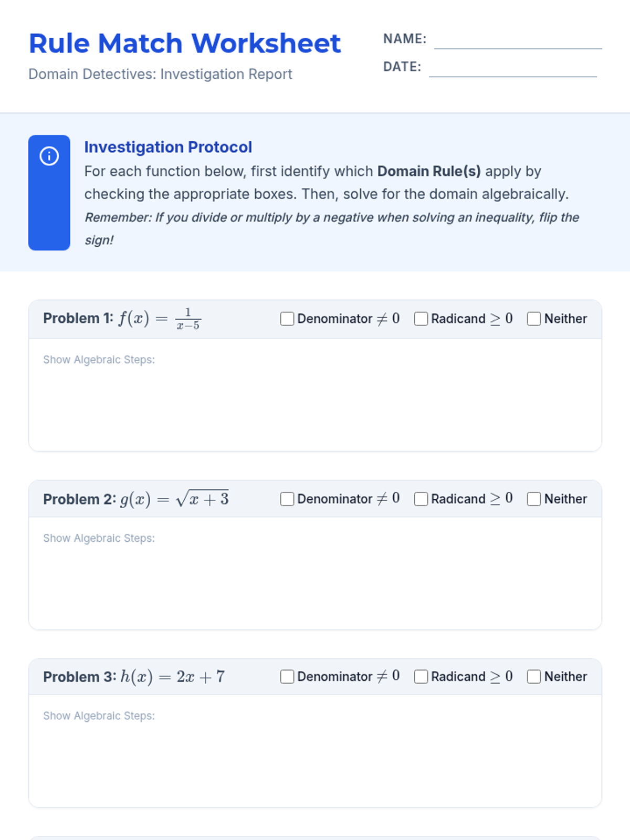Click the Rule Match Worksheet title

pyautogui.click(x=185, y=44)
